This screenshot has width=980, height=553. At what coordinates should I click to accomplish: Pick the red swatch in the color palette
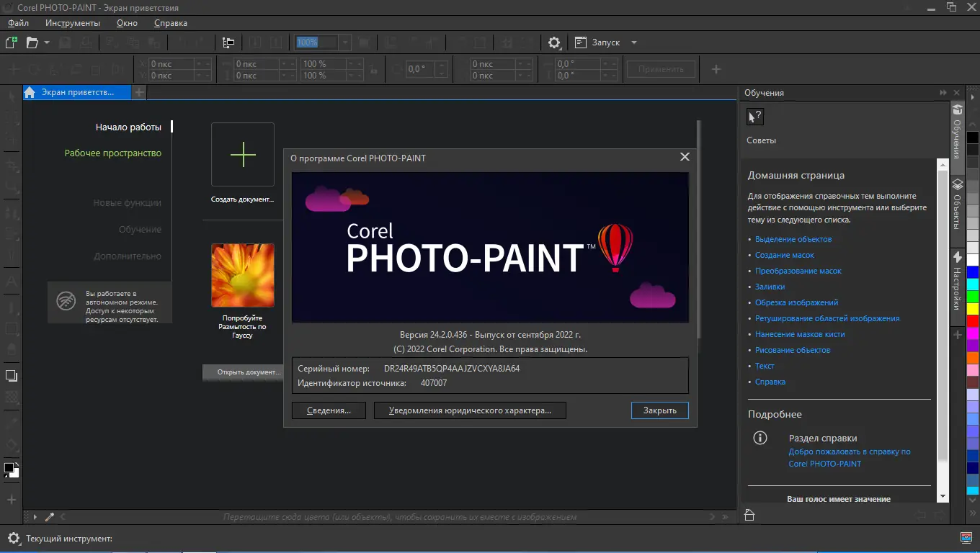point(973,320)
